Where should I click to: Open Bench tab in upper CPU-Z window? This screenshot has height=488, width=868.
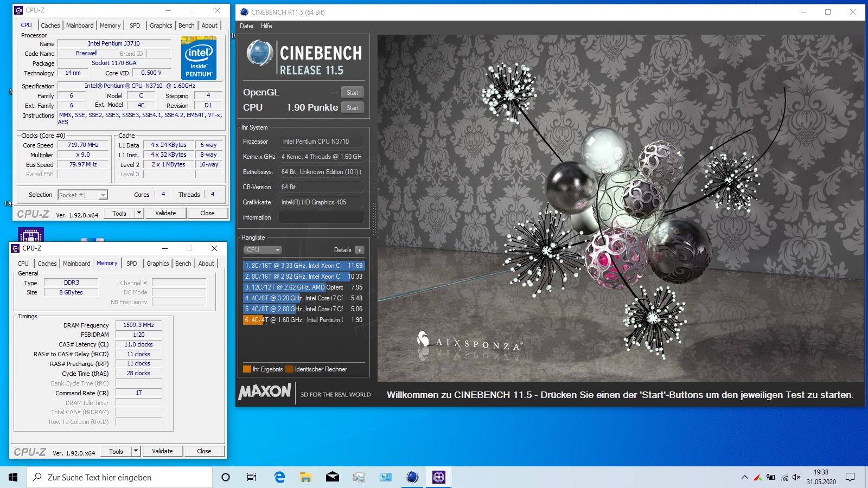[186, 25]
